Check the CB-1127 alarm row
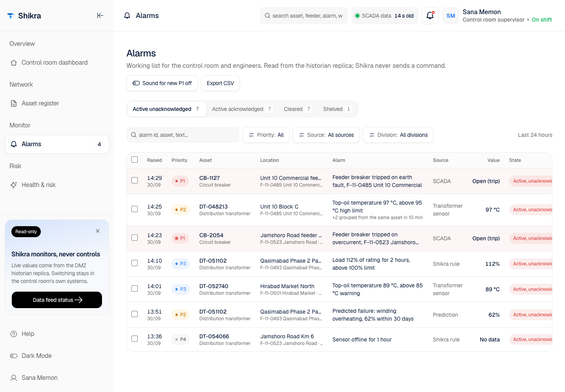The width and height of the screenshot is (565, 392). click(135, 180)
